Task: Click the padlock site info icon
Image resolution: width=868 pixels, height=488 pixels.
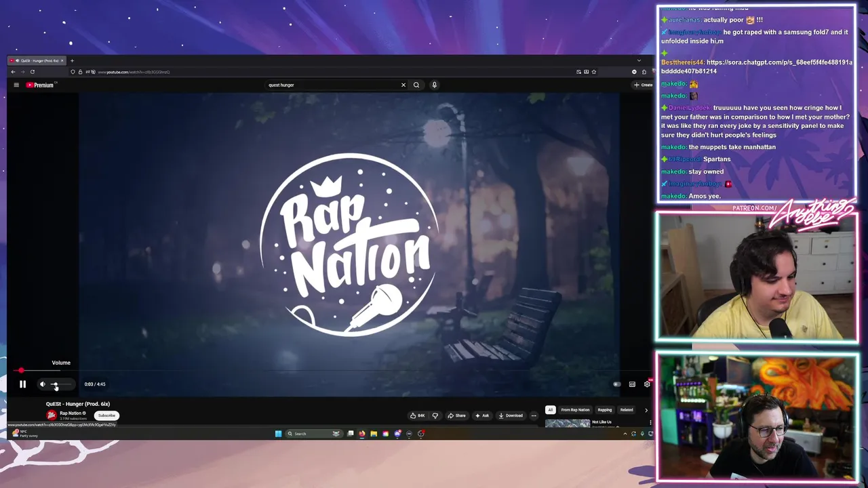Action: 80,72
